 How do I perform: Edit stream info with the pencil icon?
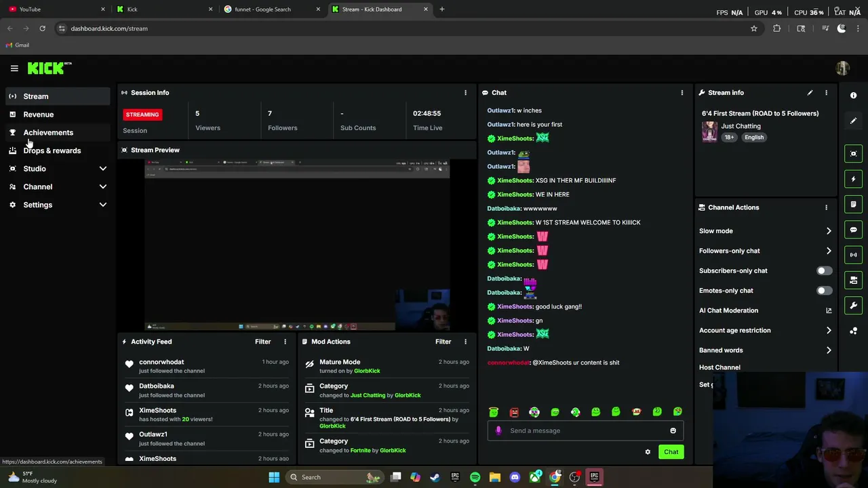(x=810, y=93)
